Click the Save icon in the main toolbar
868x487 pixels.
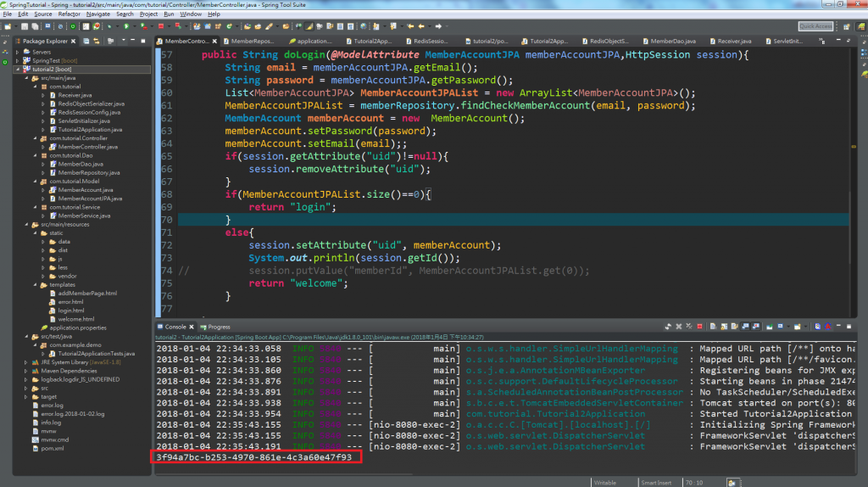click(25, 26)
